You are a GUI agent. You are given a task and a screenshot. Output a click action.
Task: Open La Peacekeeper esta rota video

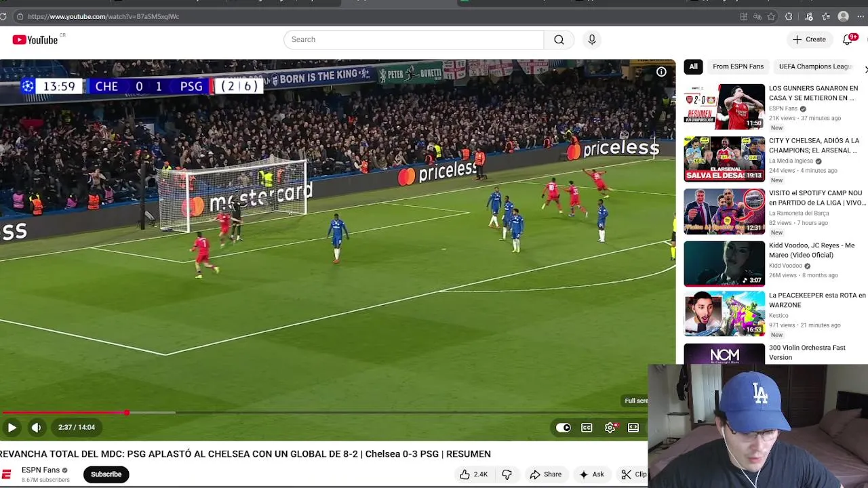tap(817, 300)
